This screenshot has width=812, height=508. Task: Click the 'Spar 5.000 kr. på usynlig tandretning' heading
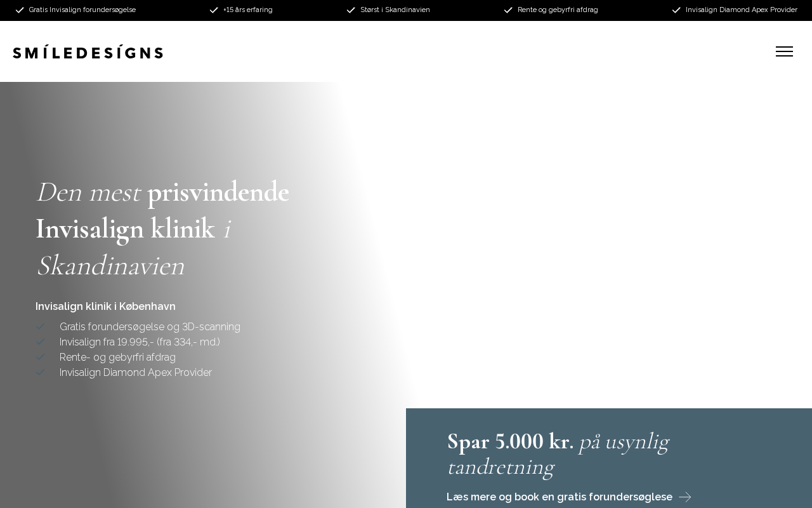(558, 454)
